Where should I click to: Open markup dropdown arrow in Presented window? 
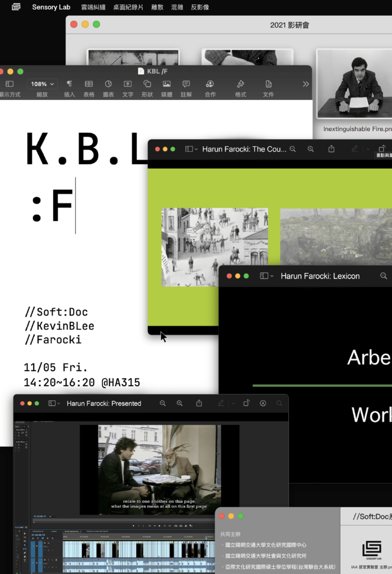point(234,404)
